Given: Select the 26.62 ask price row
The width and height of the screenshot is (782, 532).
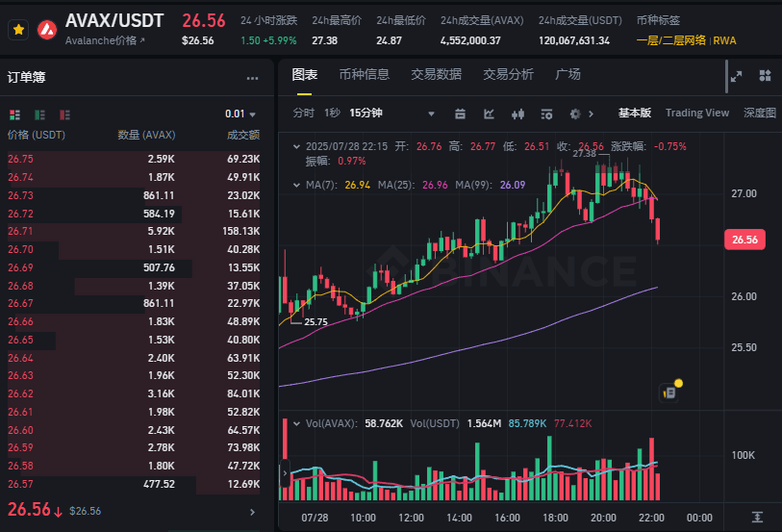Looking at the screenshot, I should pyautogui.click(x=134, y=393).
